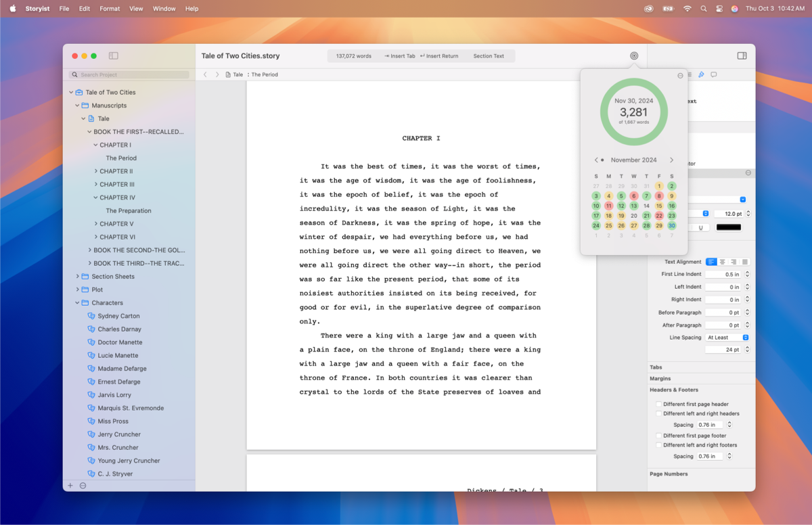Select Madame Defarge character
Screen dimensions: 812x525
[x=122, y=369]
